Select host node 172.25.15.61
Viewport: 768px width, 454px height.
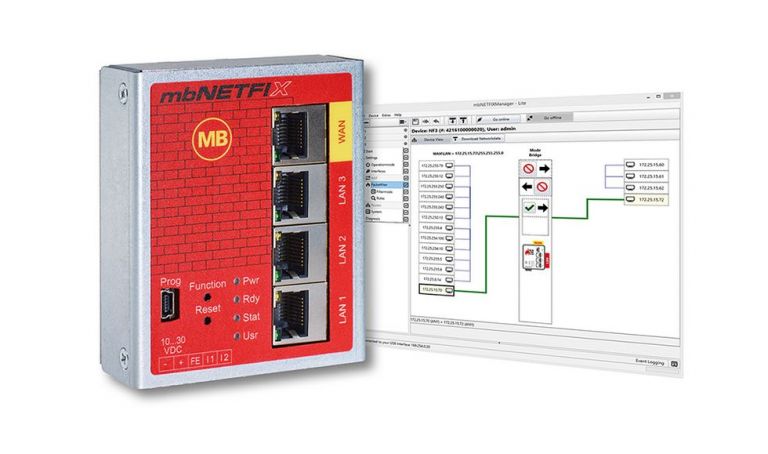(647, 176)
